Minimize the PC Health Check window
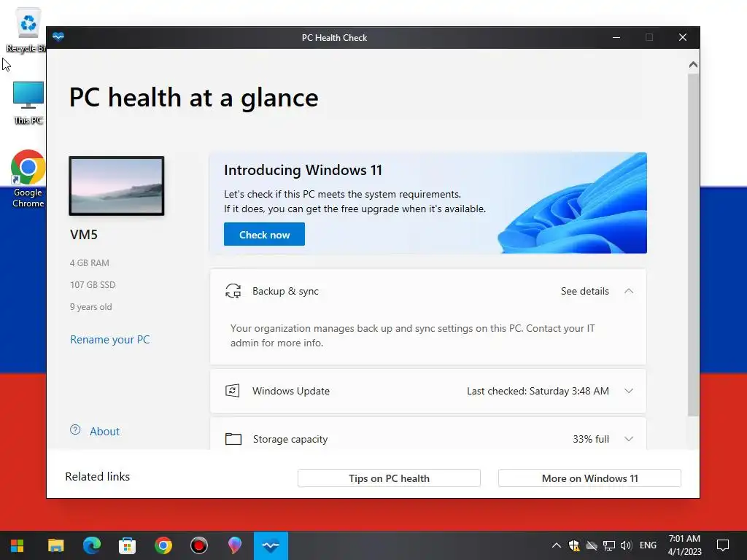The width and height of the screenshot is (747, 560). click(616, 37)
